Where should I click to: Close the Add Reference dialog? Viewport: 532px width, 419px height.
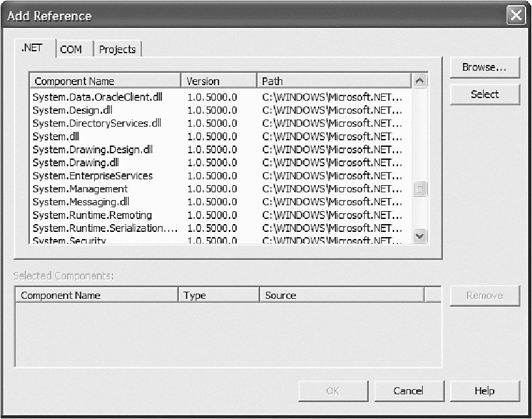tap(516, 16)
